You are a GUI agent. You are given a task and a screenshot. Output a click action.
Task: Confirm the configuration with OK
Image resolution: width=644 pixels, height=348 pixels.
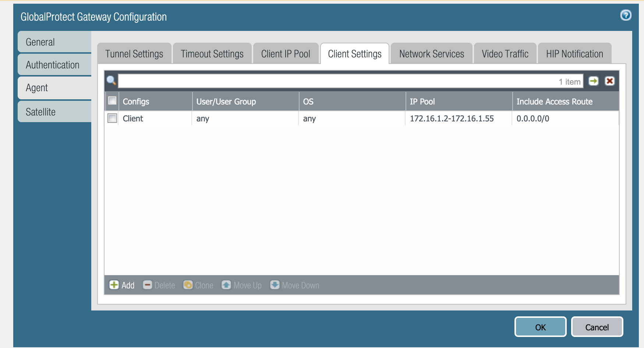point(540,327)
